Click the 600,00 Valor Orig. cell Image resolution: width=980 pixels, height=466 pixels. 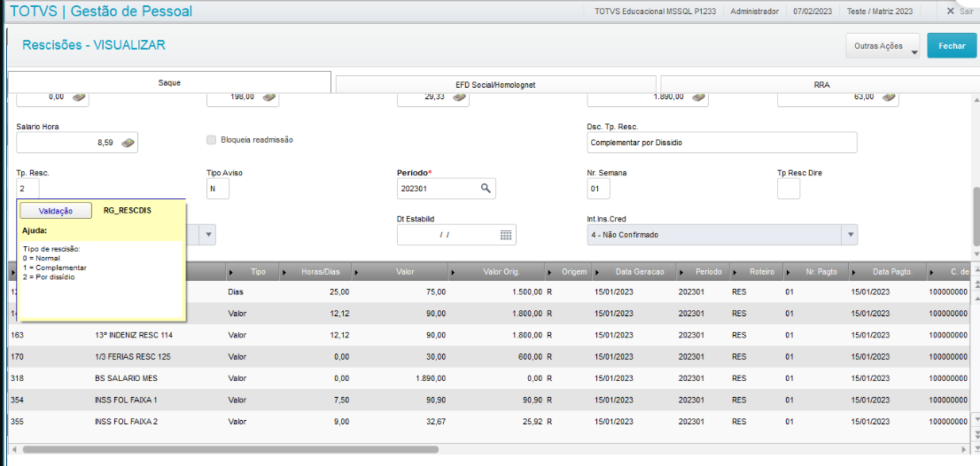coord(528,357)
